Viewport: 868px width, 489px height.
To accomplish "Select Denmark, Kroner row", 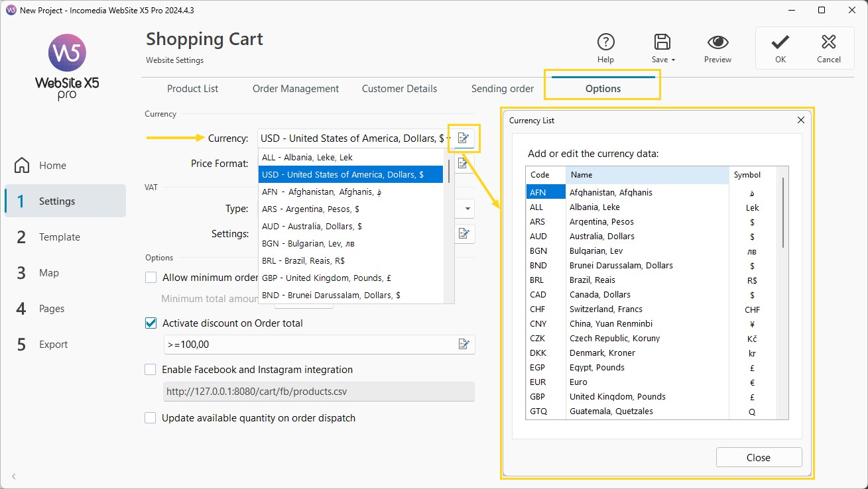I will point(652,353).
